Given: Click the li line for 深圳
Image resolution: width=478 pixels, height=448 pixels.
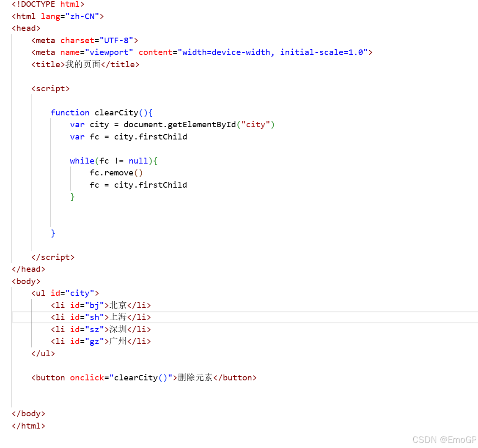Looking at the screenshot, I should point(101,330).
